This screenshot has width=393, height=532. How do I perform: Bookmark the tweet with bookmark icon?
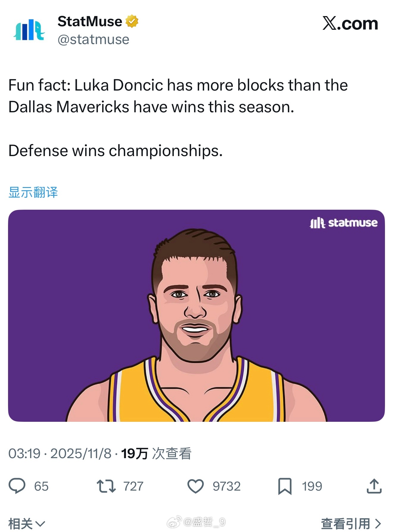(x=285, y=486)
